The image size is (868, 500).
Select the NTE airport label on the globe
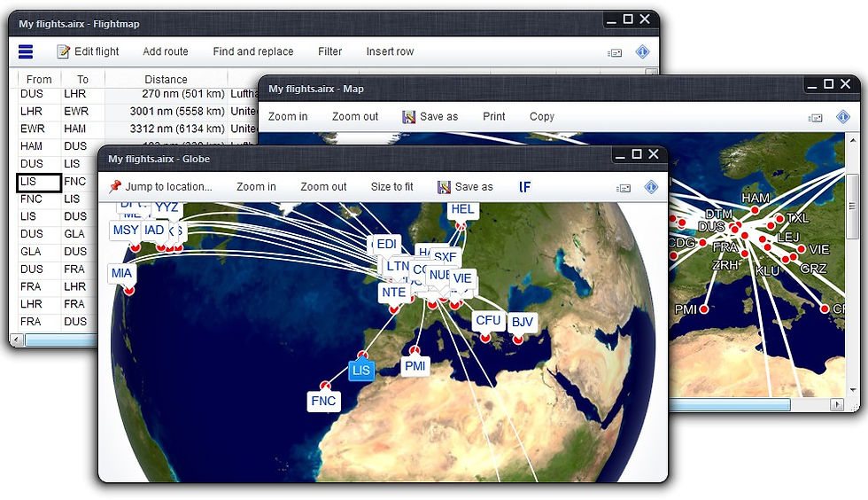393,293
